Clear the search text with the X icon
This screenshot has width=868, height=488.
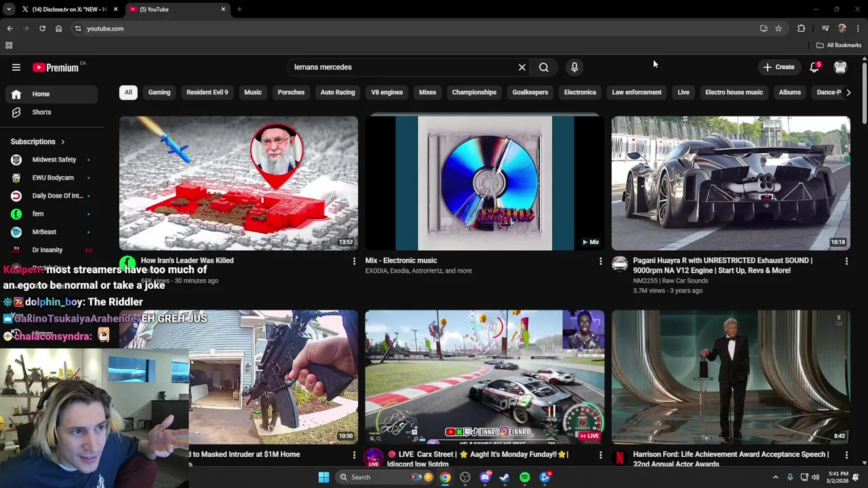[522, 67]
